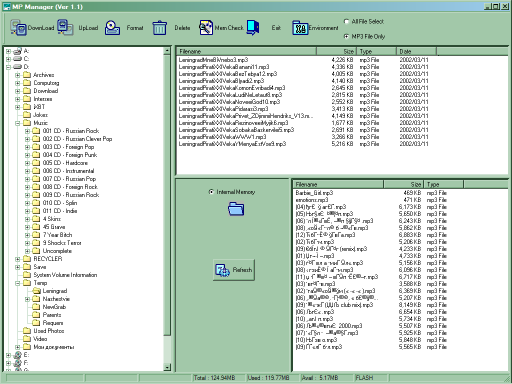The height and width of the screenshot is (384, 512).
Task: Click the DownLoad toolbar icon
Action: pos(18,28)
